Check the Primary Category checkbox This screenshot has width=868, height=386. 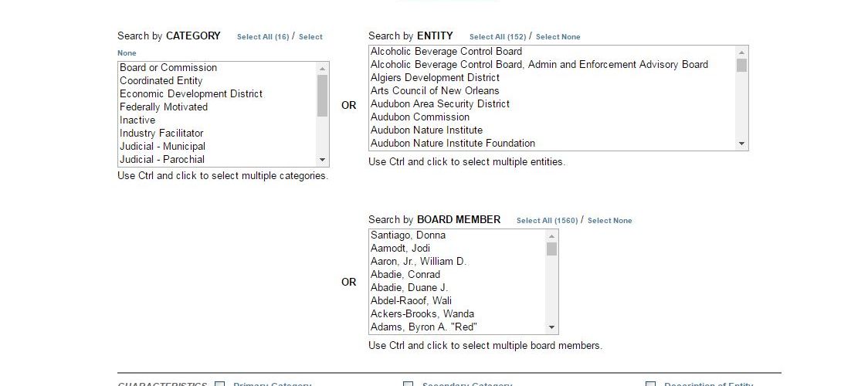click(x=220, y=384)
